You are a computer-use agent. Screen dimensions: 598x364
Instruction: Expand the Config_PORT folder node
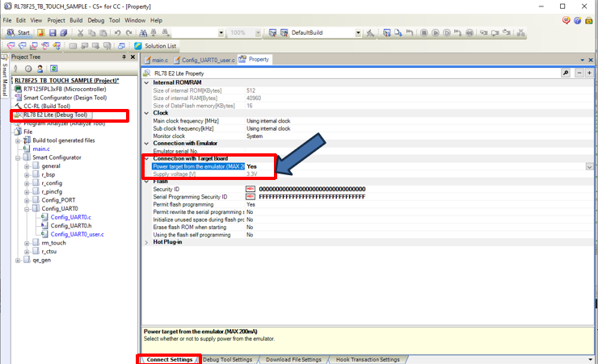coord(27,201)
